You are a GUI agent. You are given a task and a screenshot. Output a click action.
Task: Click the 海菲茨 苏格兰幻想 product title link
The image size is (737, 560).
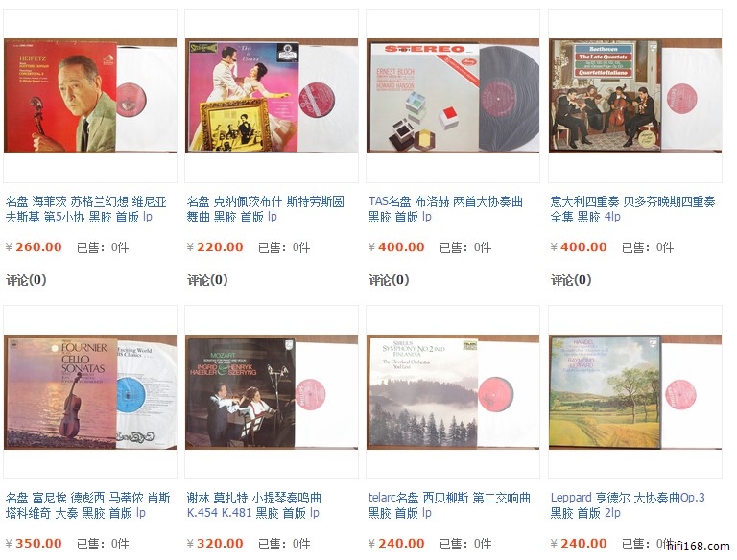[86, 209]
